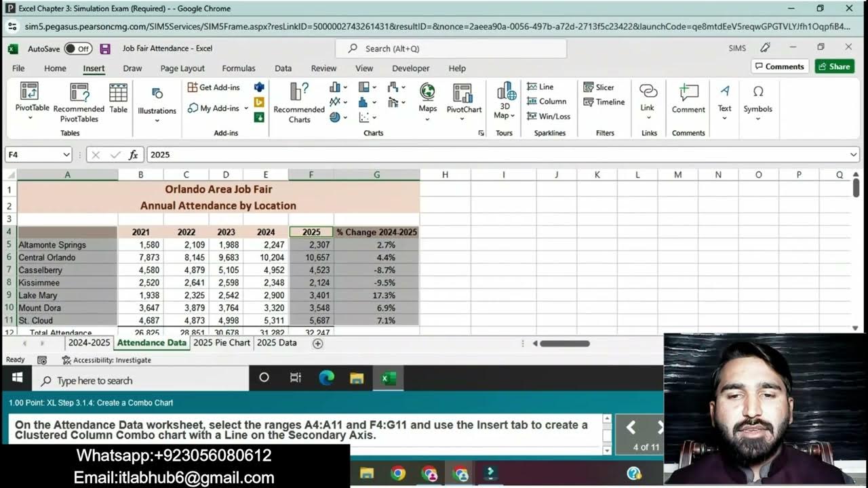Click the green Share button
Image resolution: width=868 pixels, height=488 pixels.
(834, 66)
